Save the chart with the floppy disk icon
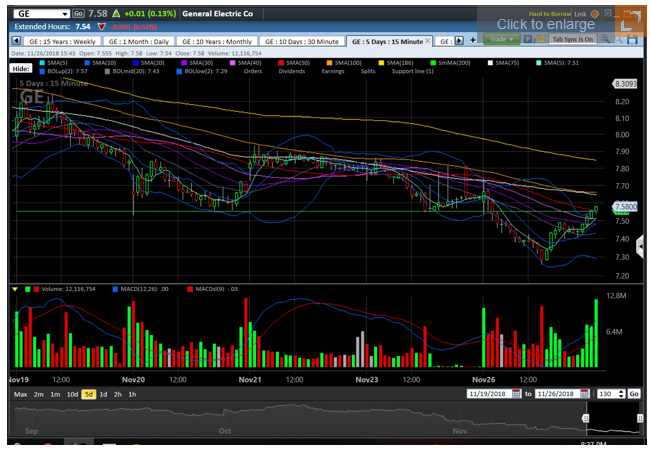 click(x=632, y=39)
